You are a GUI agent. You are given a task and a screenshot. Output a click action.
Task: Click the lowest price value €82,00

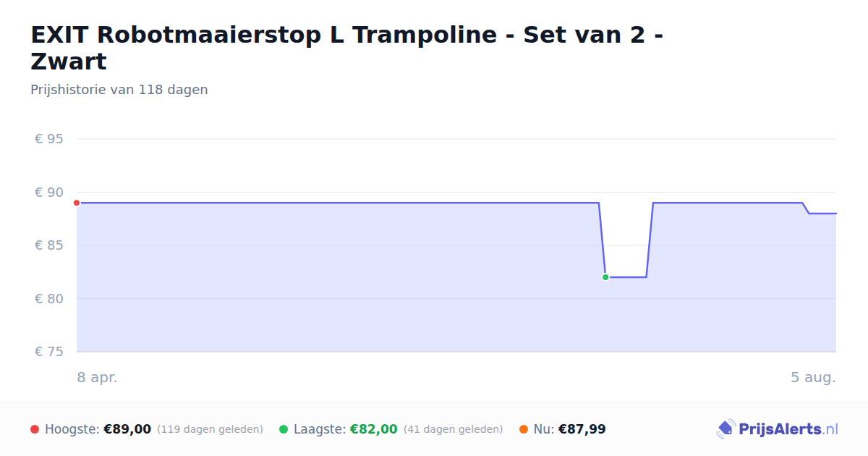(374, 429)
